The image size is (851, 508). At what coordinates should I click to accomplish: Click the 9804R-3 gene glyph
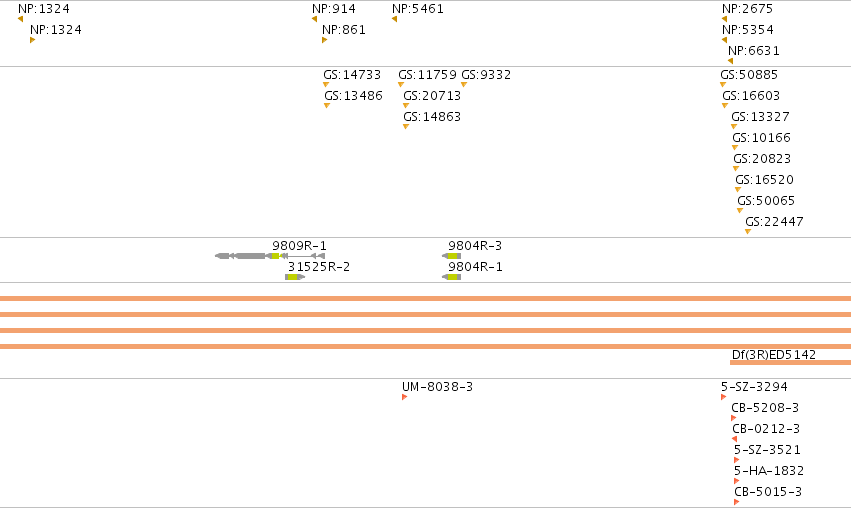pos(452,256)
